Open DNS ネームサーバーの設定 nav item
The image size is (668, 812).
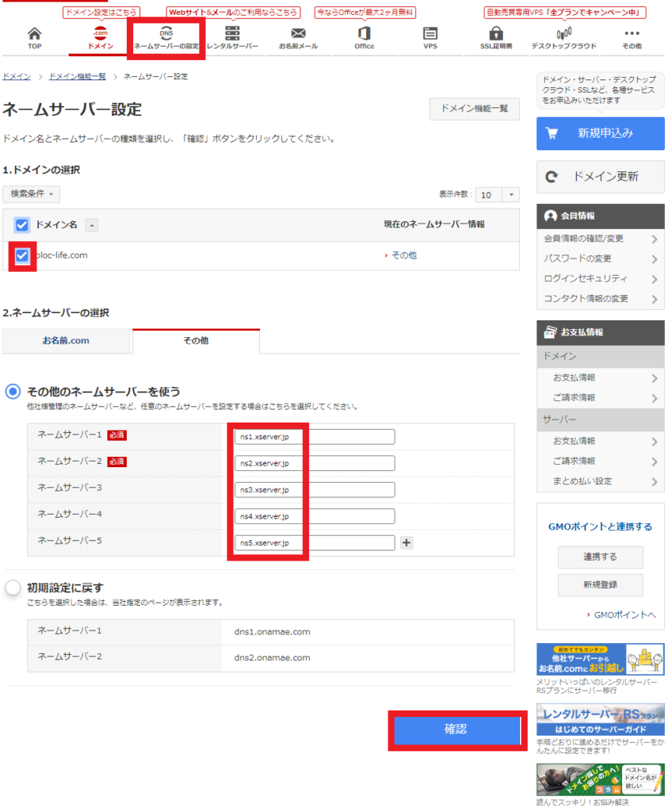tap(166, 39)
